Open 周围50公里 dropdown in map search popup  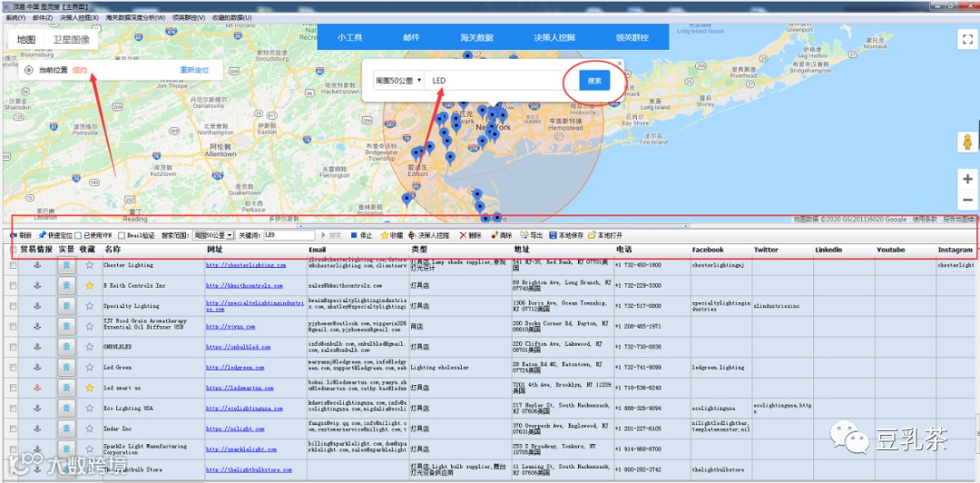click(398, 81)
